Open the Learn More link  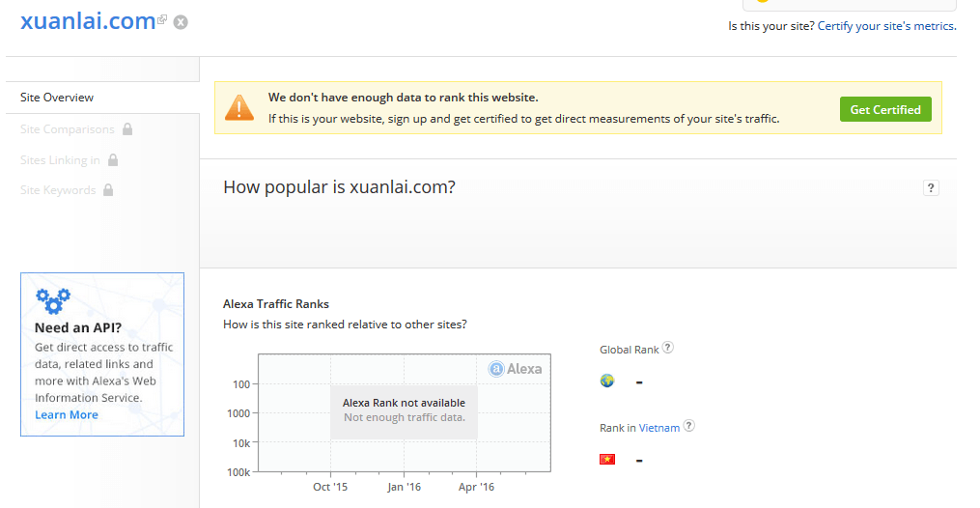point(67,415)
